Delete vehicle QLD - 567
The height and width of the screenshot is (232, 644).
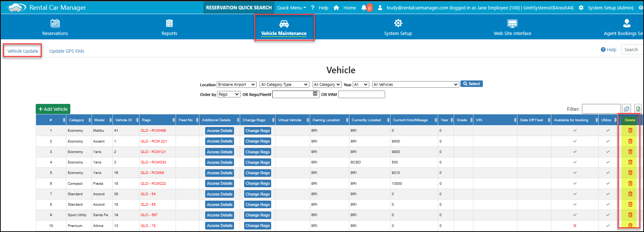[630, 215]
